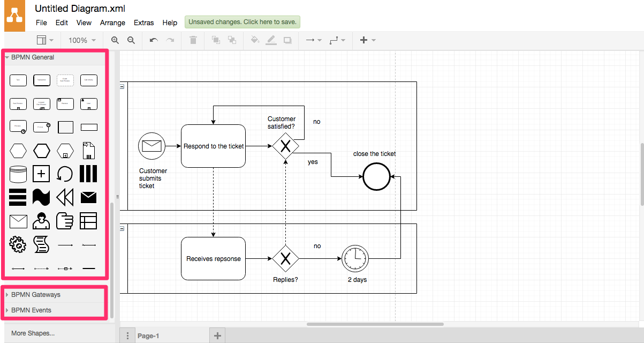Open the Arrange menu
This screenshot has height=343, width=644.
click(x=112, y=23)
